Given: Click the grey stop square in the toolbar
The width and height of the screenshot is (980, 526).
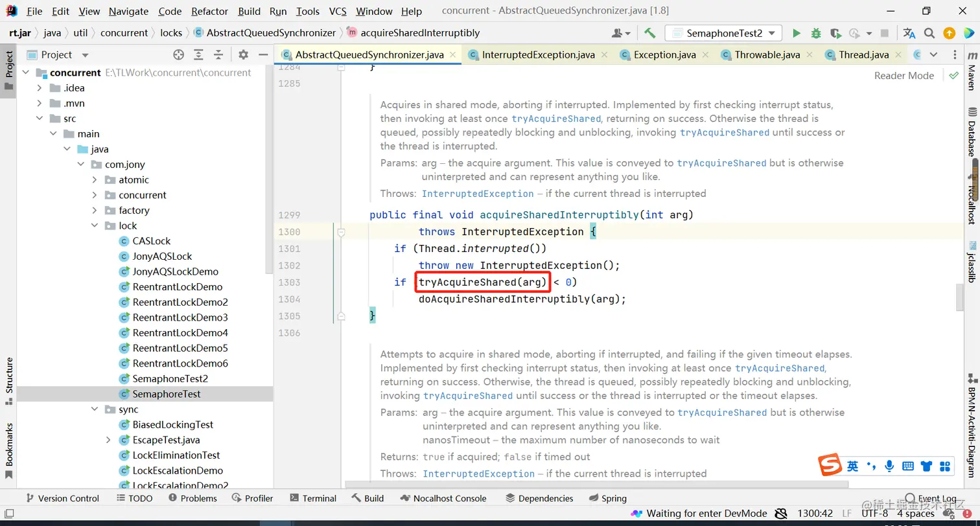Looking at the screenshot, I should [885, 33].
